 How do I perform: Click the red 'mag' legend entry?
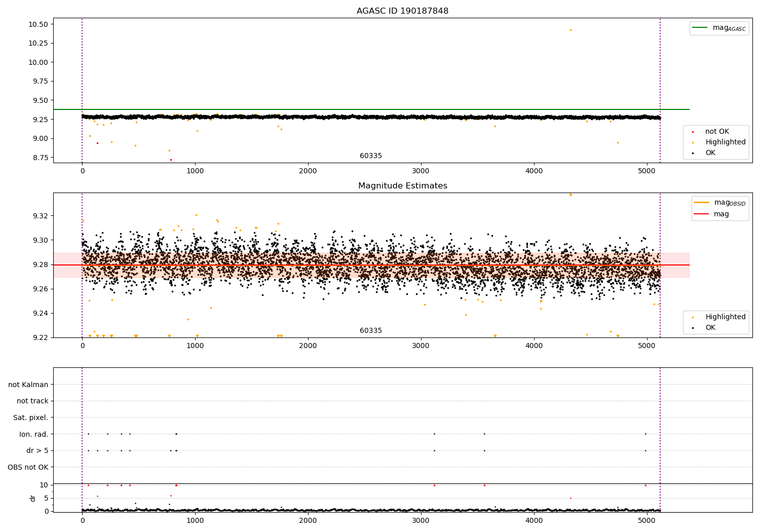coord(711,214)
